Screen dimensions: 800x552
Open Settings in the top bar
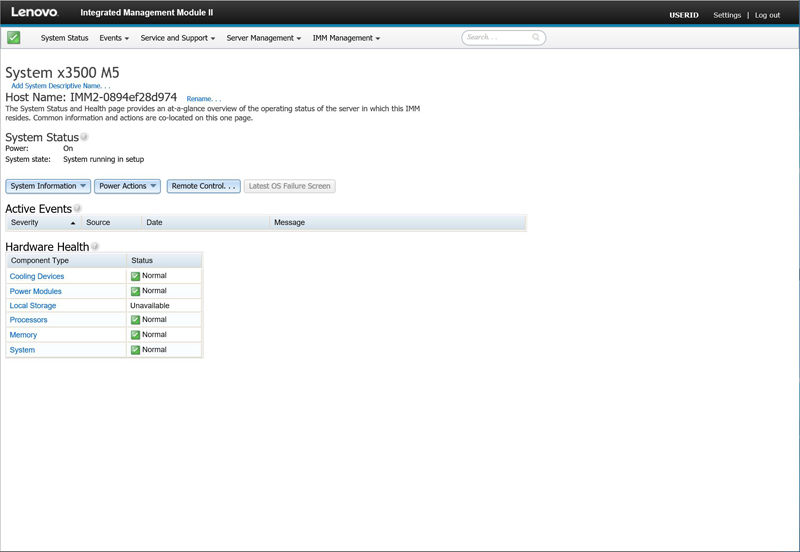[727, 15]
